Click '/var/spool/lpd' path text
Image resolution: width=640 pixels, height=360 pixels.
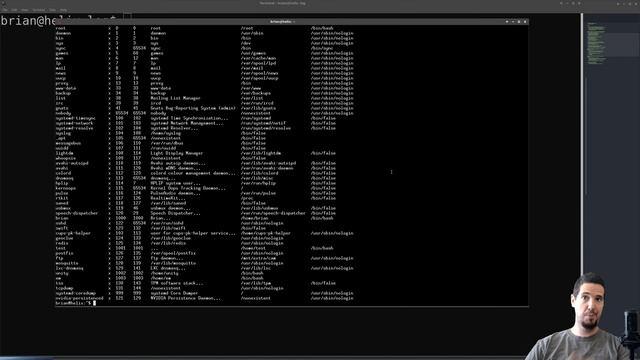(x=258, y=63)
